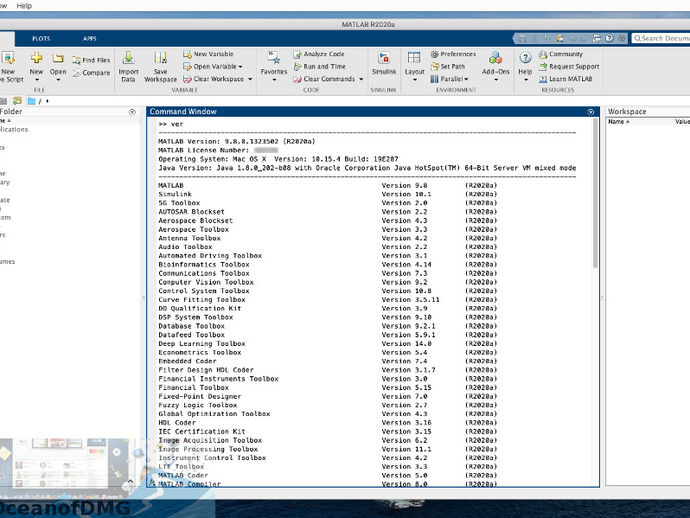Open the Open button dropdown arrow
The image size is (690, 518).
(58, 80)
